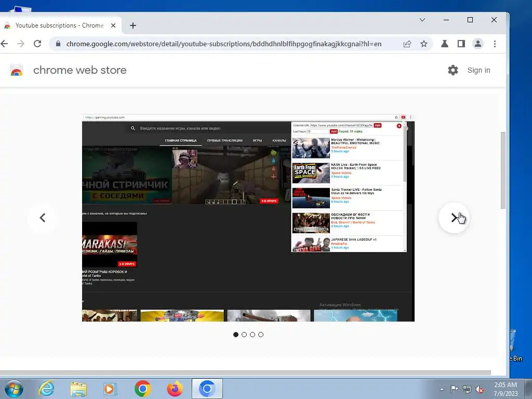The height and width of the screenshot is (399, 532).
Task: Open the tab search dropdown arrow
Action: [x=422, y=20]
